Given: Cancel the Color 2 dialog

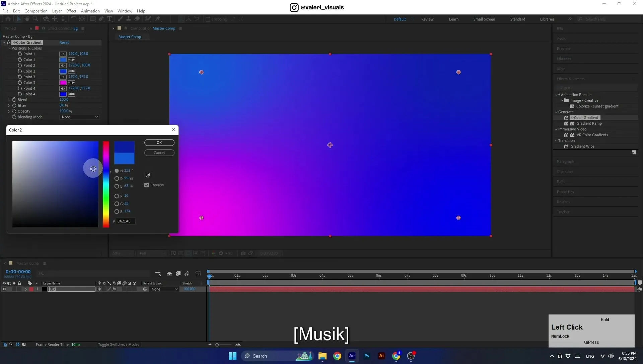Looking at the screenshot, I should (x=159, y=153).
